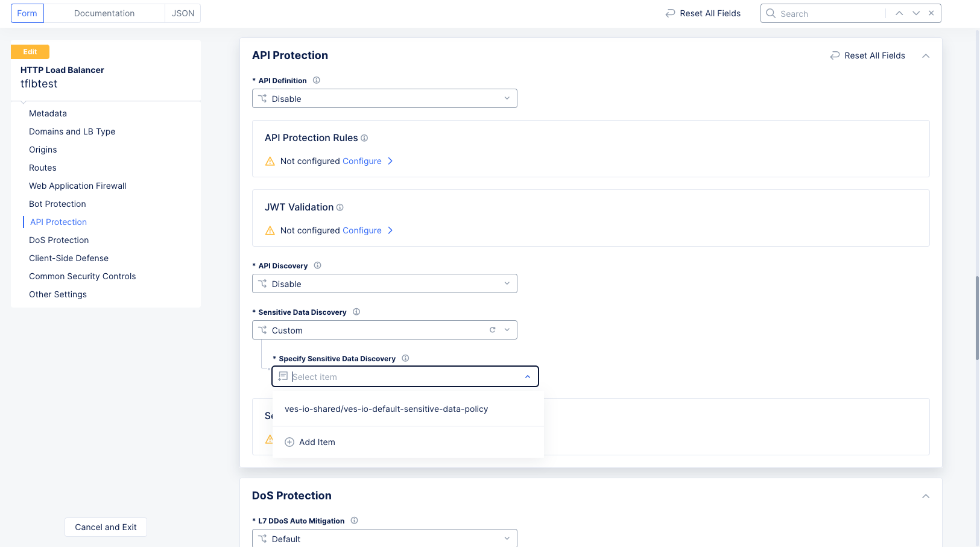Click the refresh icon in Sensitive Data Discovery selector
Screen dimensions: 980x547
[493, 330]
